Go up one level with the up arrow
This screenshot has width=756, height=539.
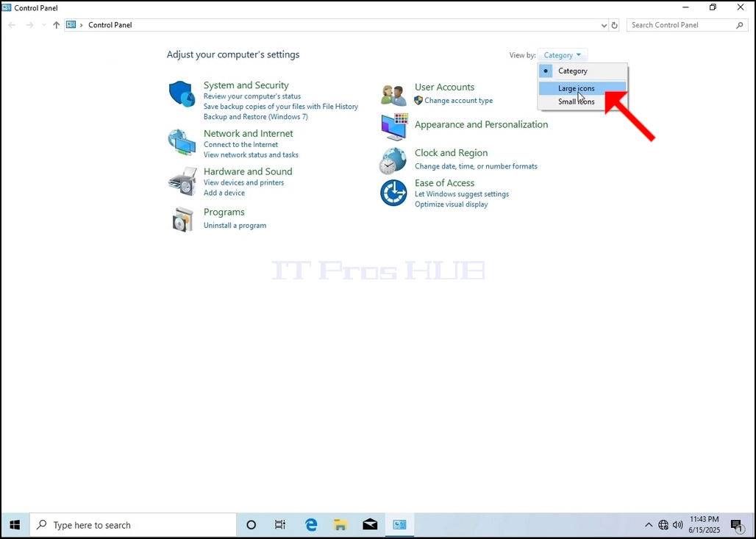(x=57, y=25)
